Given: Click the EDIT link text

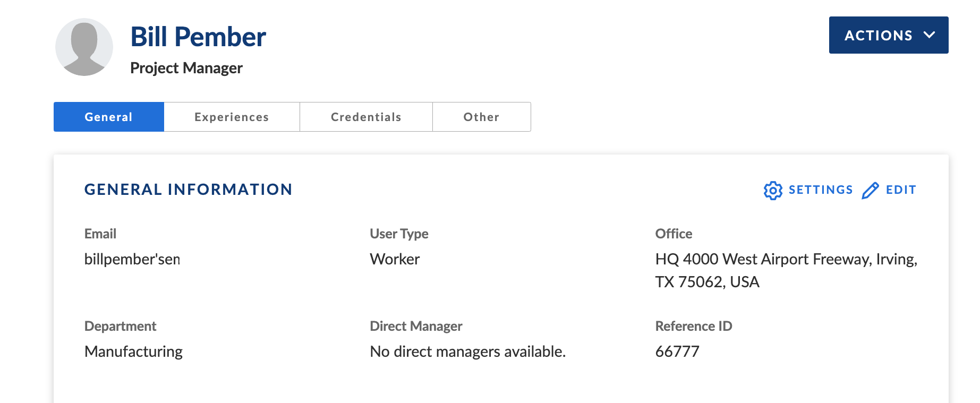Looking at the screenshot, I should [x=901, y=190].
